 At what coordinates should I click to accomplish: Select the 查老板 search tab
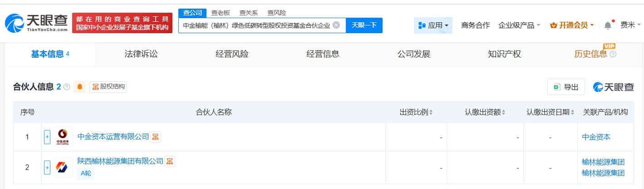click(221, 13)
